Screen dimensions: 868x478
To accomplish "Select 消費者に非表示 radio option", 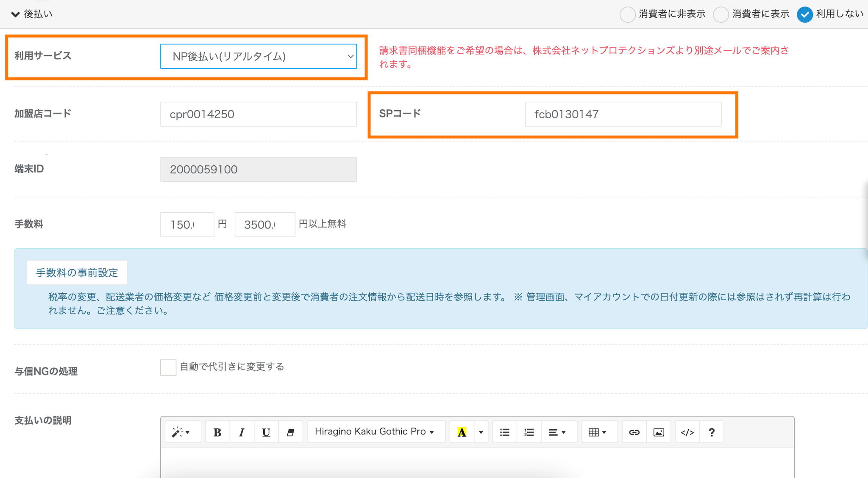I will point(627,14).
